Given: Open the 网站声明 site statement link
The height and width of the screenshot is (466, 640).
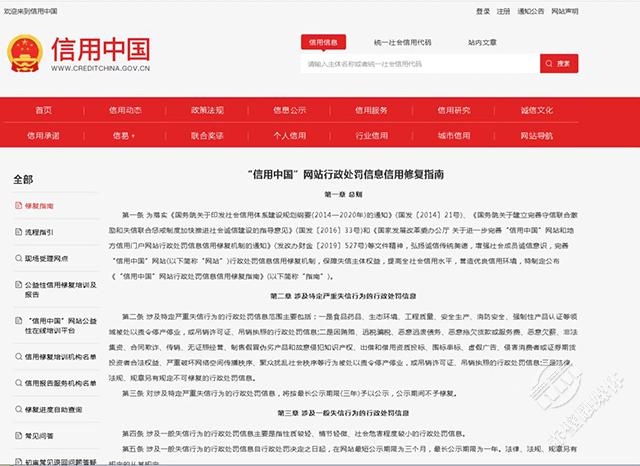Looking at the screenshot, I should point(564,11).
